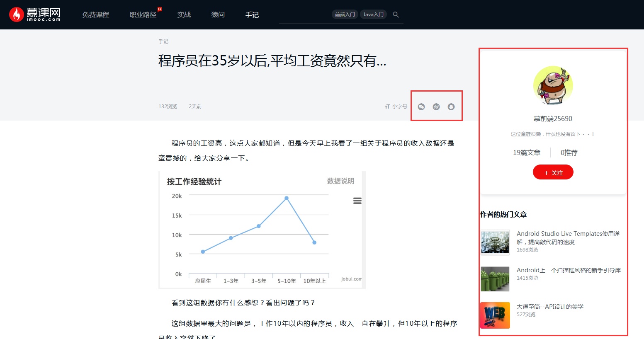This screenshot has height=339, width=644.
Task: Follow the author with +关注 button
Action: click(x=553, y=172)
